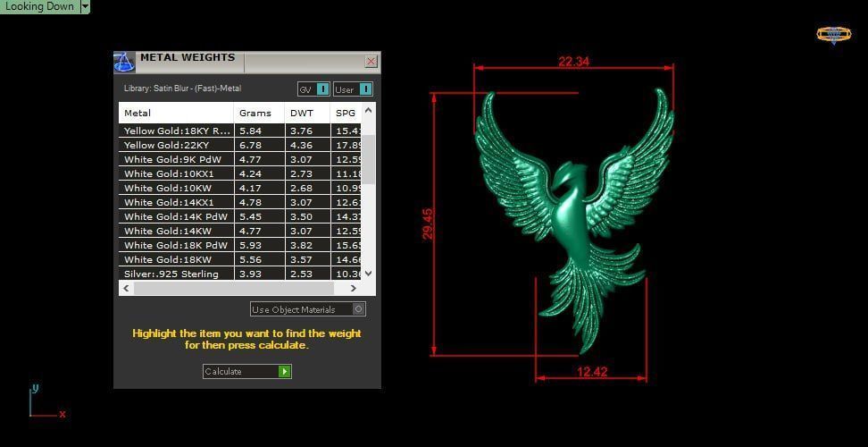The image size is (868, 447).
Task: Select the Silver:.925 Sterling row
Action: [240, 274]
